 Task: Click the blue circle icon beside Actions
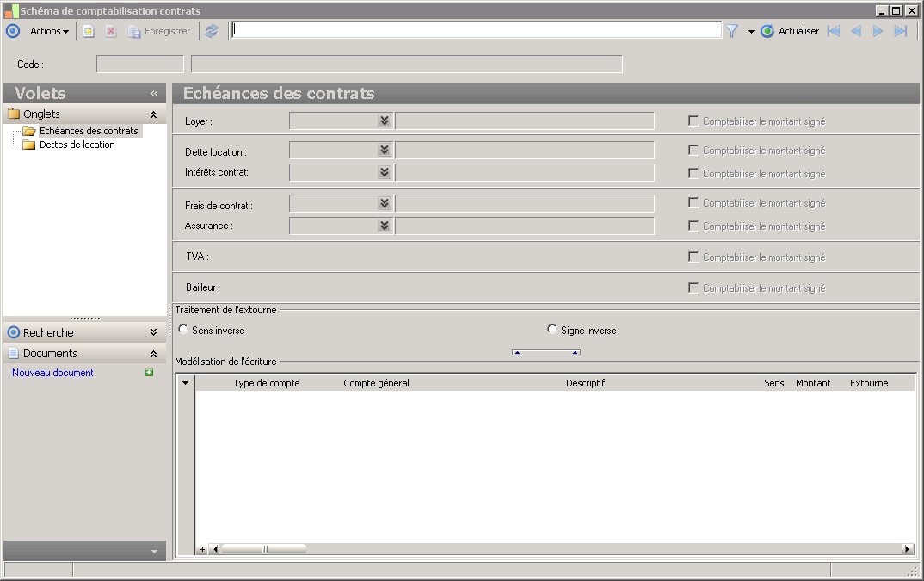tap(13, 31)
